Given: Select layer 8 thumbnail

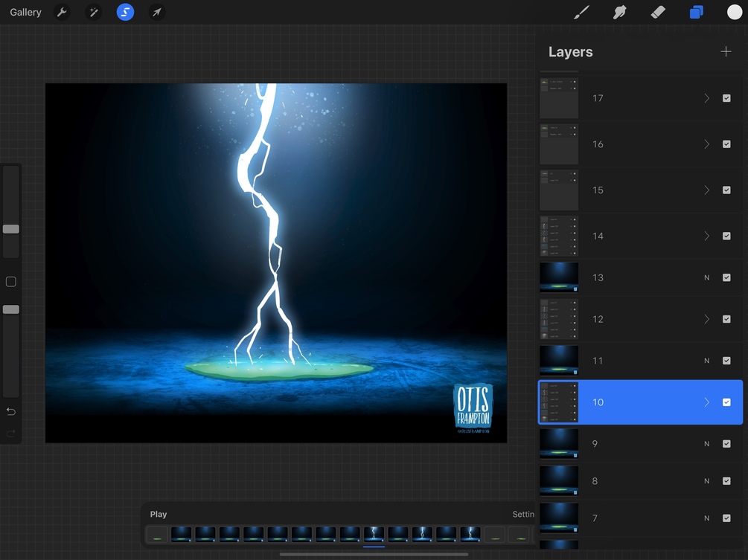Looking at the screenshot, I should point(559,481).
